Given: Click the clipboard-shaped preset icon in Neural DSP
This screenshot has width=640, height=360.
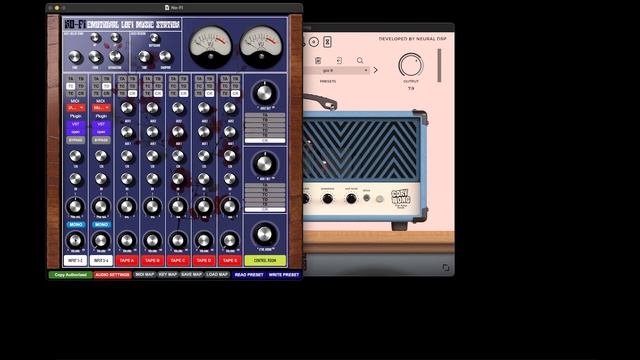Looking at the screenshot, I should [318, 60].
